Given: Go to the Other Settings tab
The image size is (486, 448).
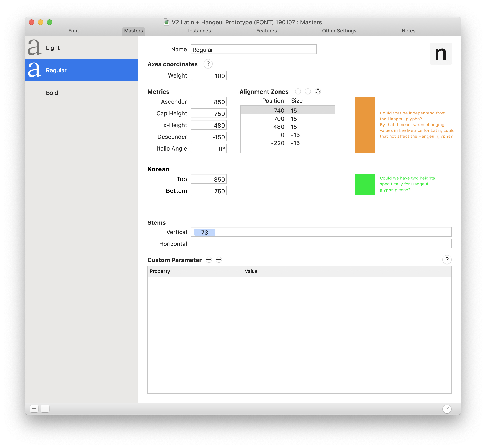Looking at the screenshot, I should click(x=339, y=31).
